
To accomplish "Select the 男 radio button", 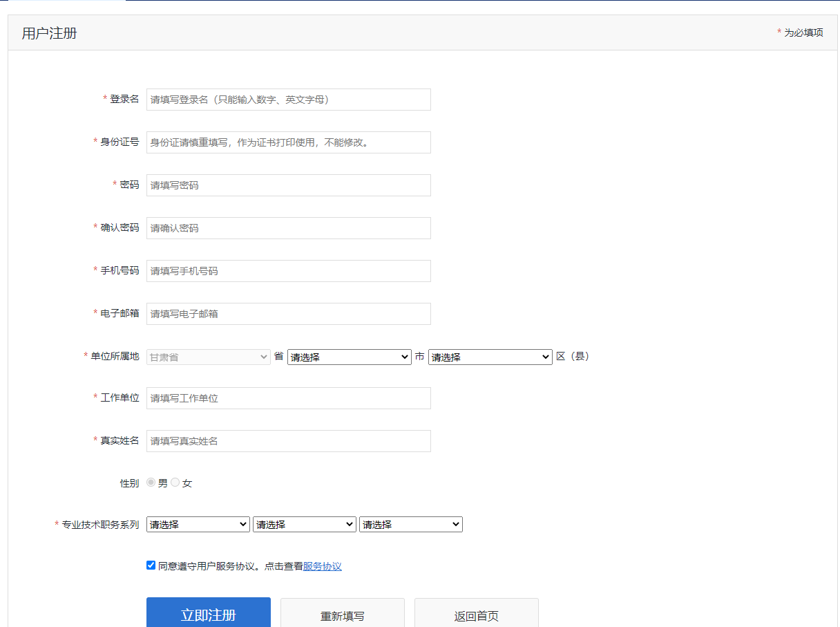I will point(151,483).
